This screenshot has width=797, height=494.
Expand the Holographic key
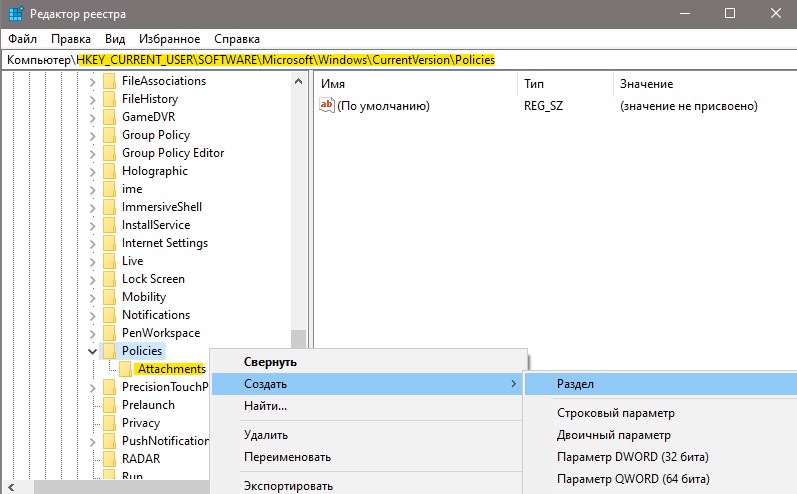(93, 172)
